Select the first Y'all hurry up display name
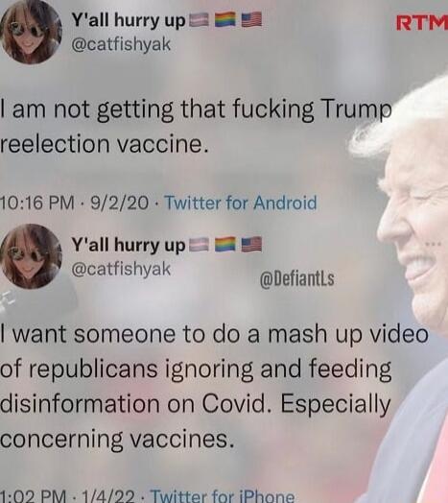The image size is (448, 503). pyautogui.click(x=129, y=21)
